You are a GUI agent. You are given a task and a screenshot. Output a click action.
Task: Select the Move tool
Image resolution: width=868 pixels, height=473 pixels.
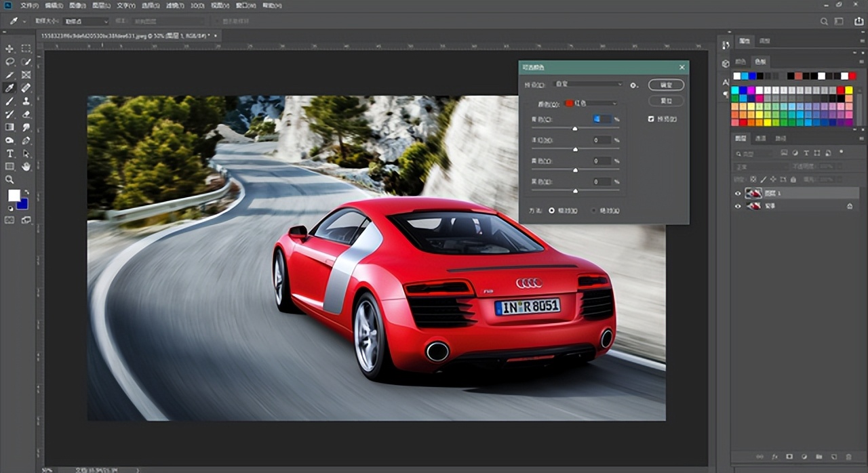(x=9, y=49)
